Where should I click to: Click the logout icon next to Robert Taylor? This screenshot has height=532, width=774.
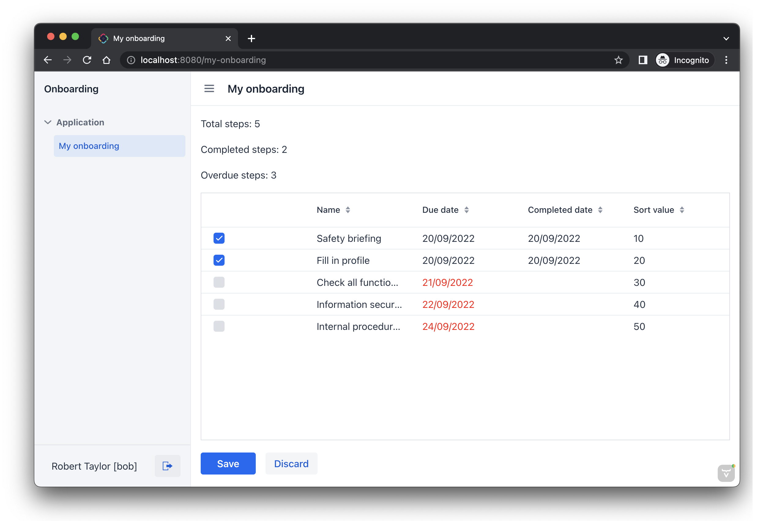click(167, 466)
